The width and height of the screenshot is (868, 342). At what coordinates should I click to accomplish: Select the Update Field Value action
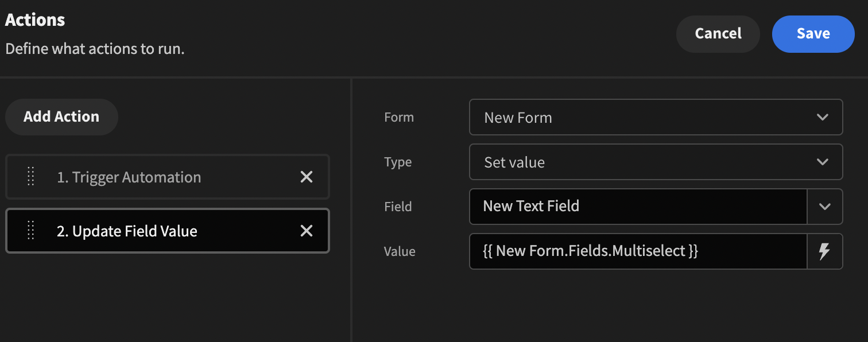[x=127, y=231]
